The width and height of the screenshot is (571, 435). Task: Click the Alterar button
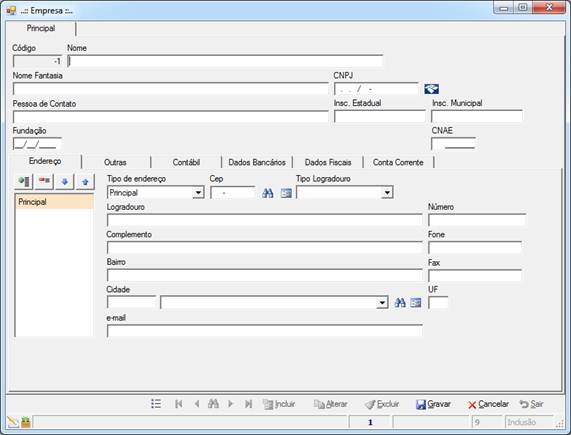tap(331, 404)
